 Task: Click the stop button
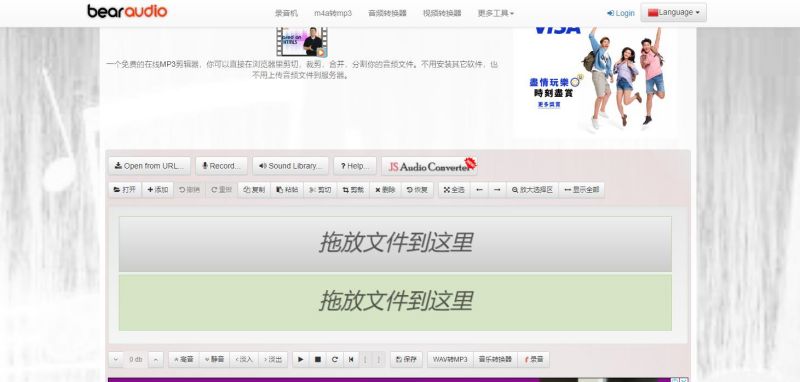[318, 360]
